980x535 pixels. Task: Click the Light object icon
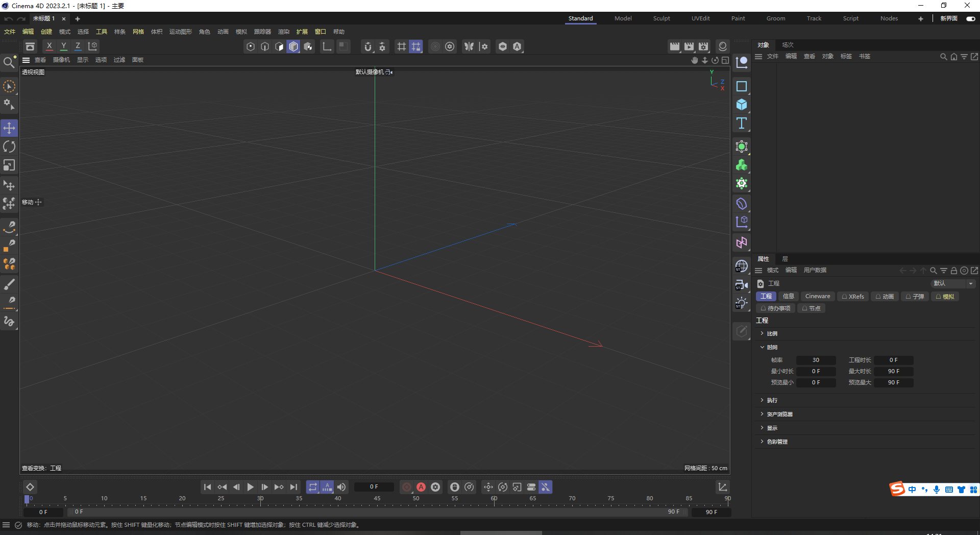click(741, 303)
